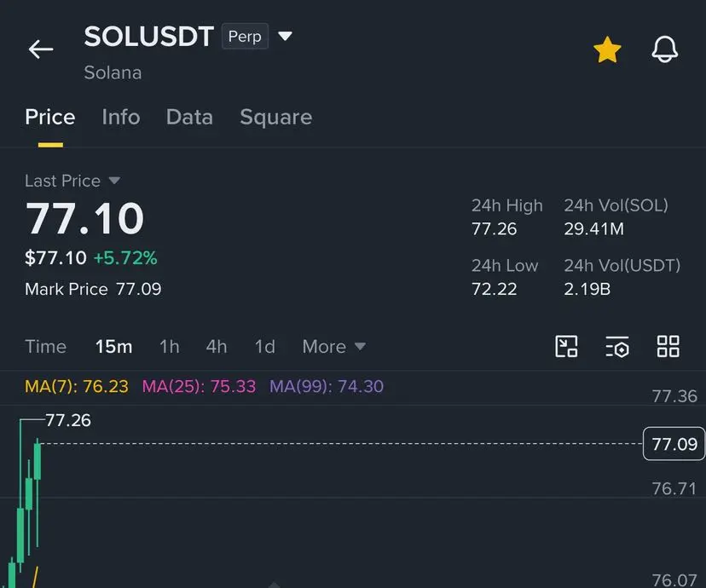Open price alert bell icon
This screenshot has width=706, height=588.
tap(664, 49)
